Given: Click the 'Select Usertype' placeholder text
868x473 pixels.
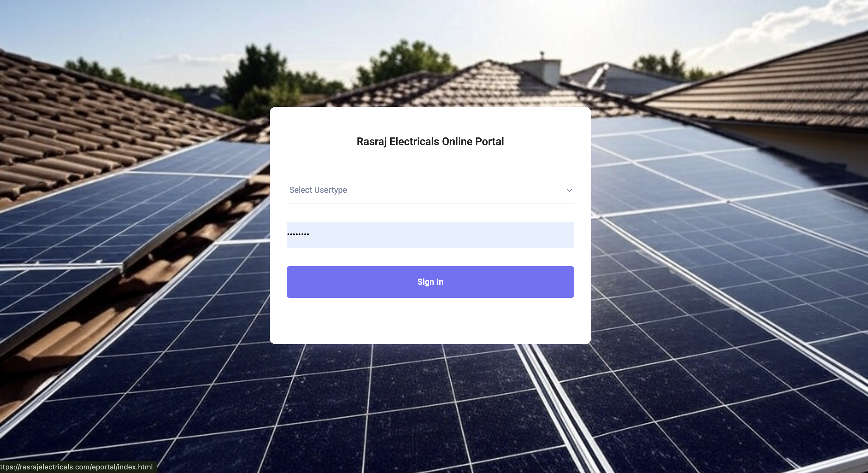Looking at the screenshot, I should pyautogui.click(x=318, y=190).
